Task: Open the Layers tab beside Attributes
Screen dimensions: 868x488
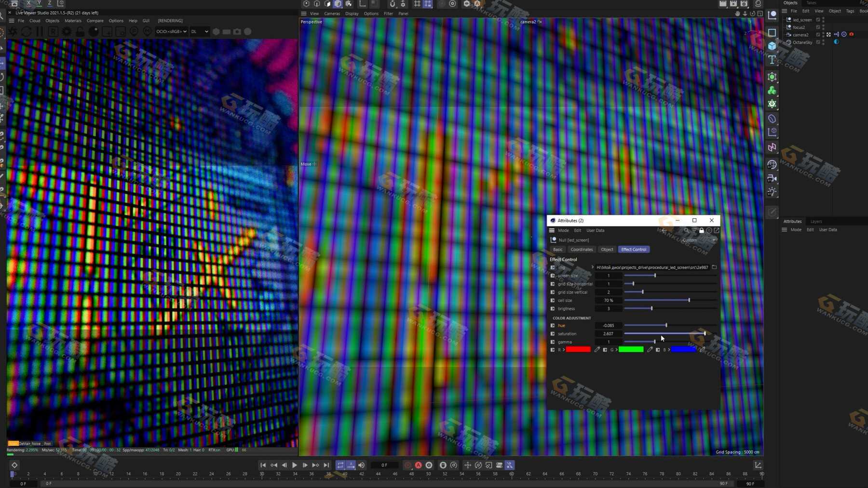Action: click(816, 222)
